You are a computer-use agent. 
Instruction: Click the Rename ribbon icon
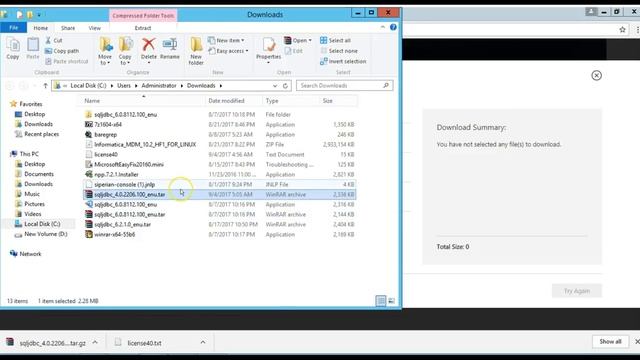tap(170, 49)
